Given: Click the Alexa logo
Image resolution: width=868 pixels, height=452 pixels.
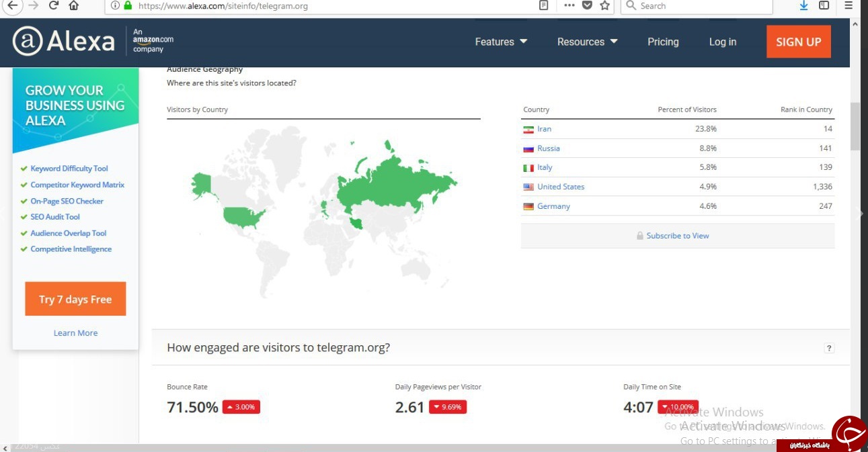Looking at the screenshot, I should tap(64, 42).
